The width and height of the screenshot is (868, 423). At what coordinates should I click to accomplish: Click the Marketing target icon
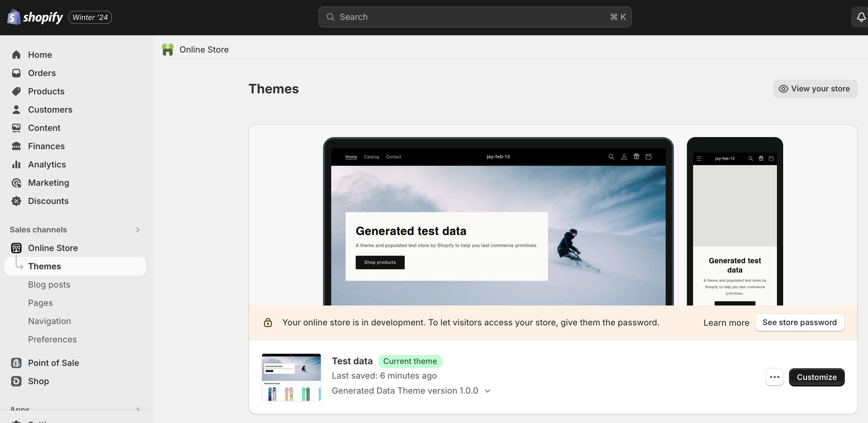16,183
